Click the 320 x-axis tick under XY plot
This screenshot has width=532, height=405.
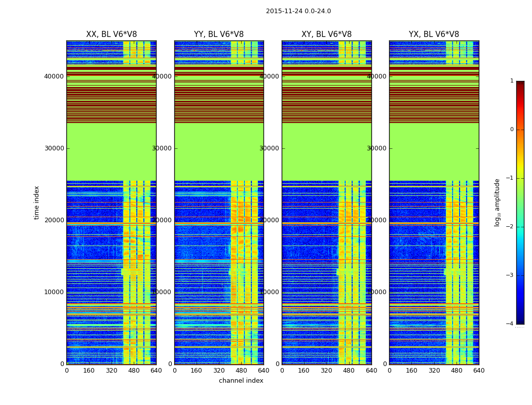tap(326, 371)
